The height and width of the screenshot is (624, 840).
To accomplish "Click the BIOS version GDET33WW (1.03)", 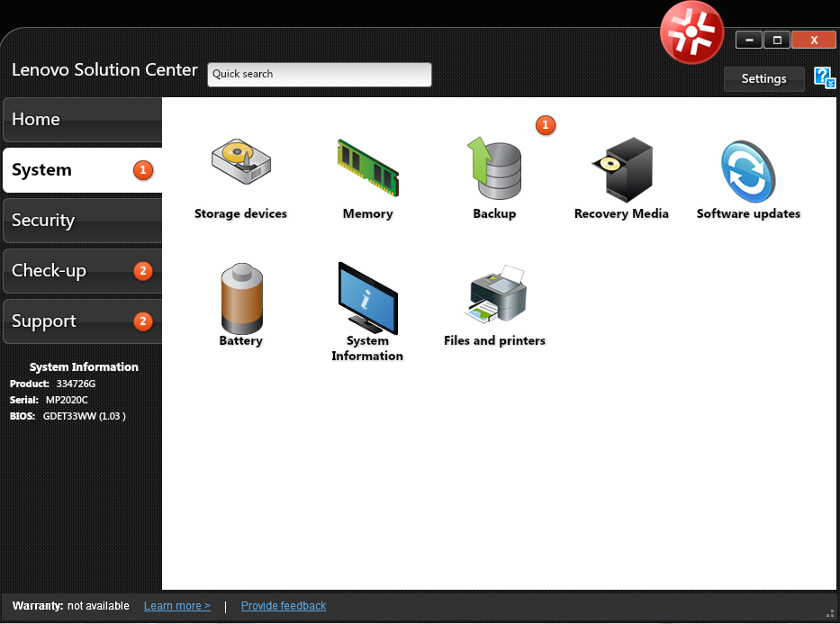I will pyautogui.click(x=84, y=416).
